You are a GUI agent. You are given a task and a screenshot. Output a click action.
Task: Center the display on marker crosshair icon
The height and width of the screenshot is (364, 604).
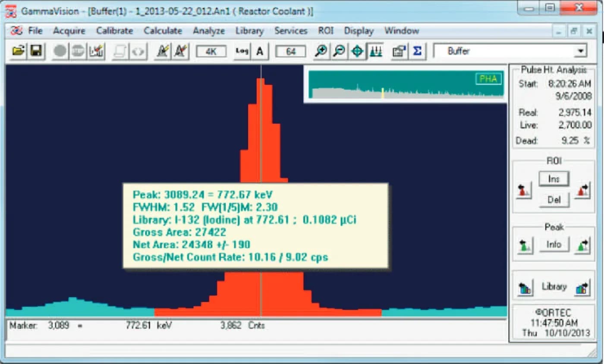tap(357, 51)
